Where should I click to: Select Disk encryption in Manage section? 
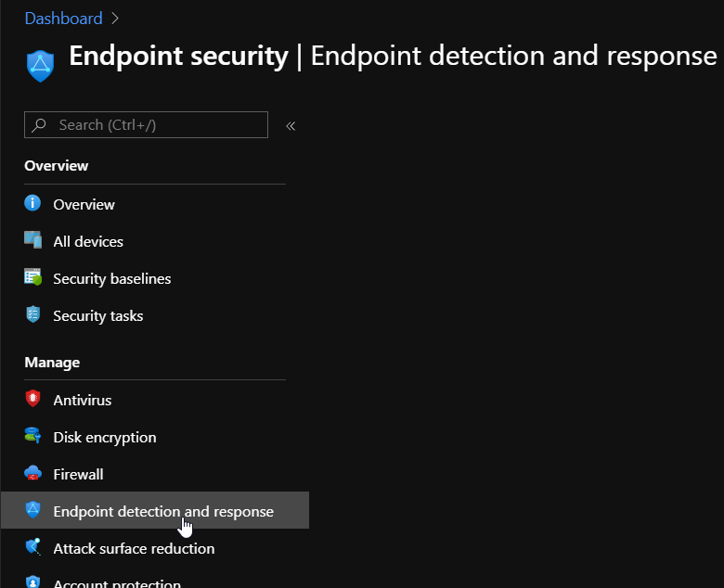pos(104,437)
